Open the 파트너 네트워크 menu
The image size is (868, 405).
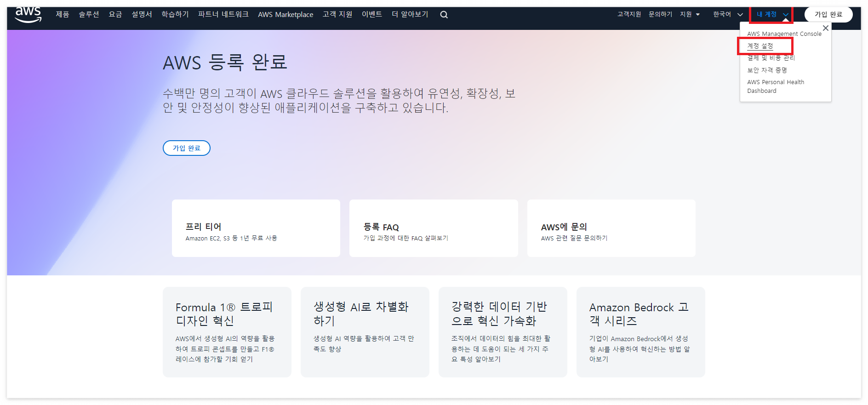click(x=223, y=14)
